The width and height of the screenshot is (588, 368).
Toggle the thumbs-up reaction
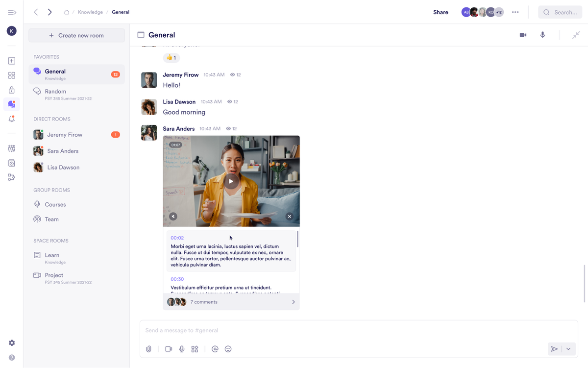[171, 58]
